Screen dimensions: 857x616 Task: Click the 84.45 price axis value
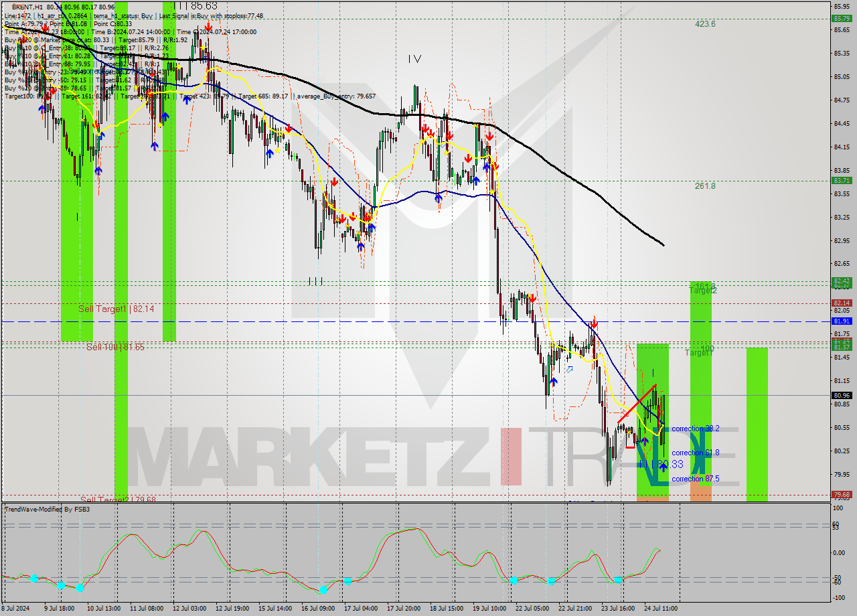(x=842, y=123)
